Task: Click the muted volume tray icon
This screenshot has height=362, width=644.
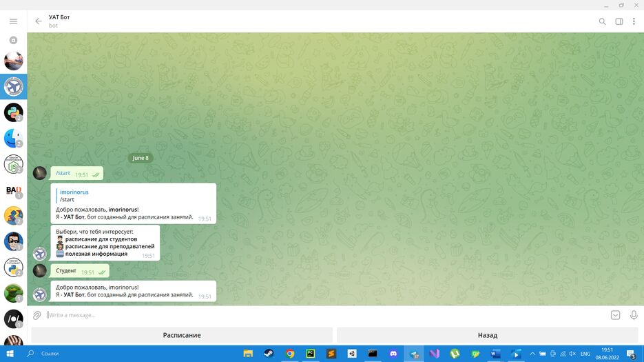Action: coord(572,354)
